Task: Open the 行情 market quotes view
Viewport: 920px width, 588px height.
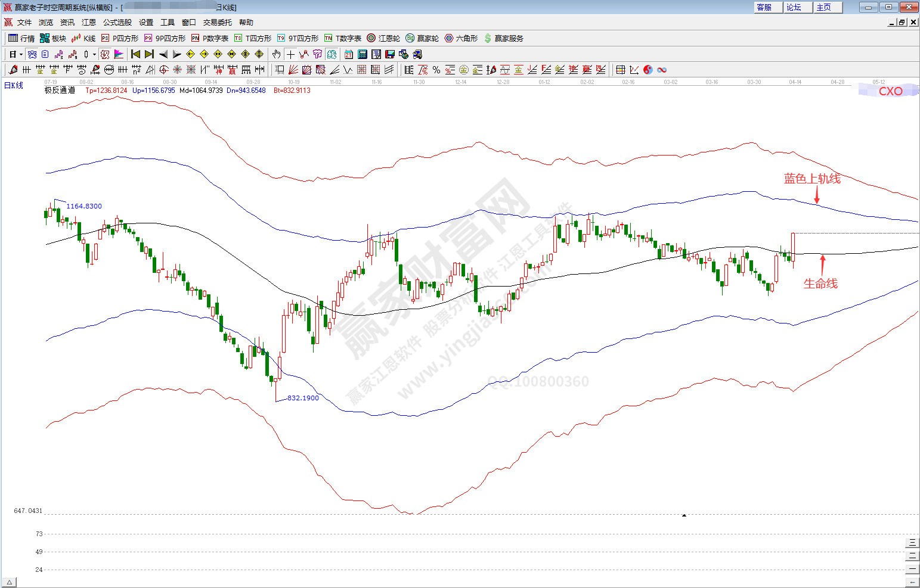Action: coord(21,38)
